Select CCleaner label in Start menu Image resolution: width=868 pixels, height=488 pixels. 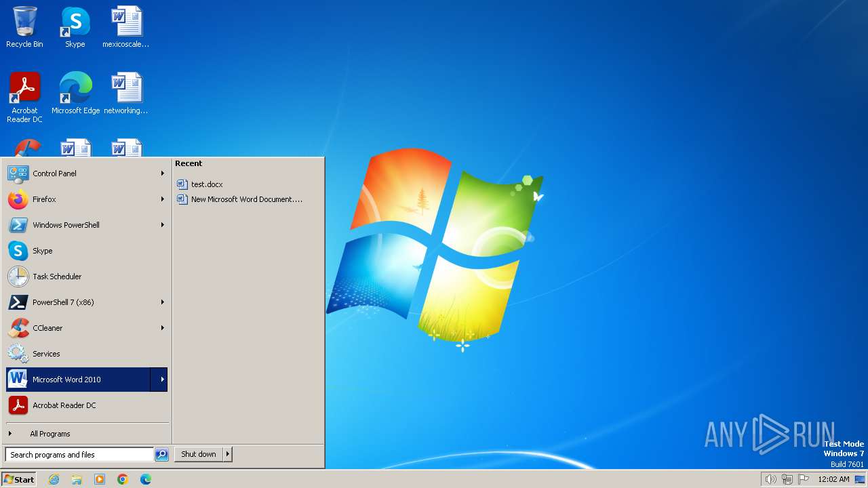(47, 328)
